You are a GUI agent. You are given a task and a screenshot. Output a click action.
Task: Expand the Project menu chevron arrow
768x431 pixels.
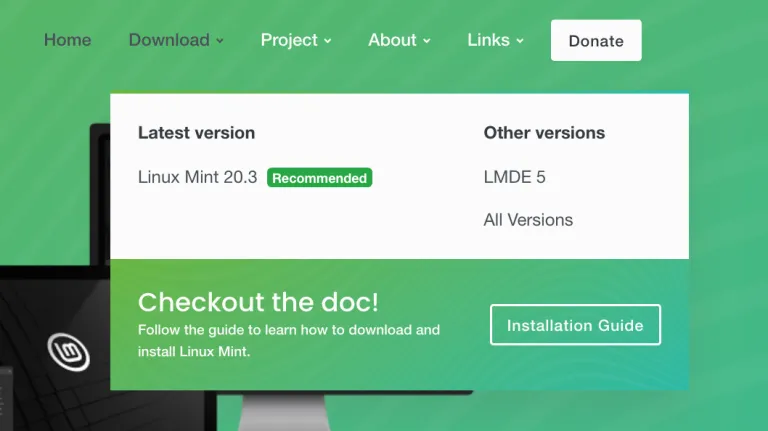(327, 41)
